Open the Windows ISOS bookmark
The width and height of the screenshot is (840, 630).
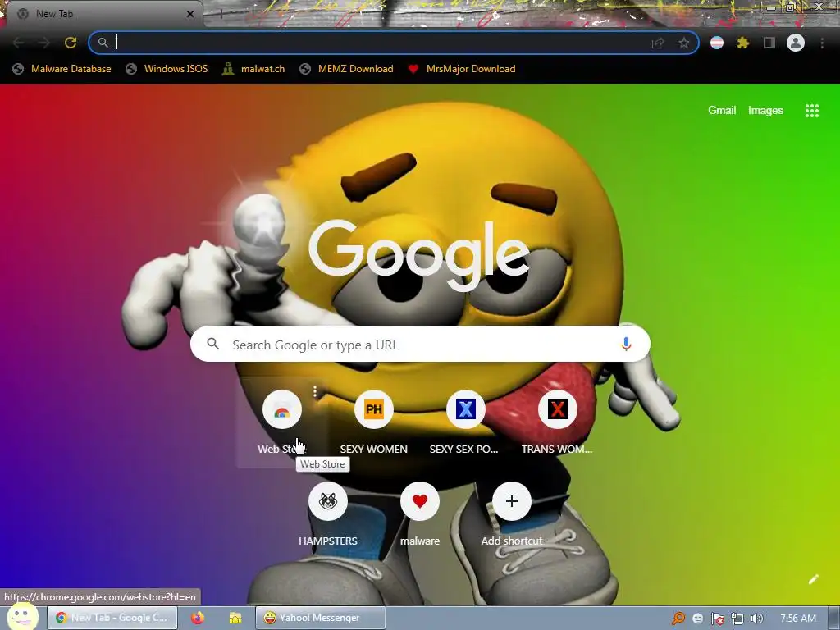tap(167, 69)
